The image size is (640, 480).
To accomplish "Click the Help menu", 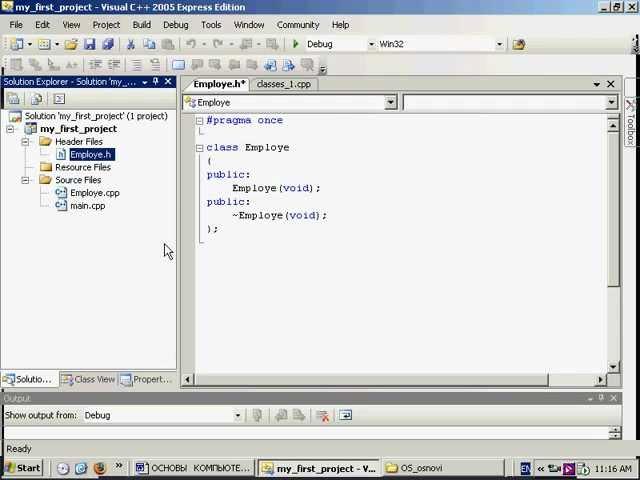I will (x=340, y=25).
